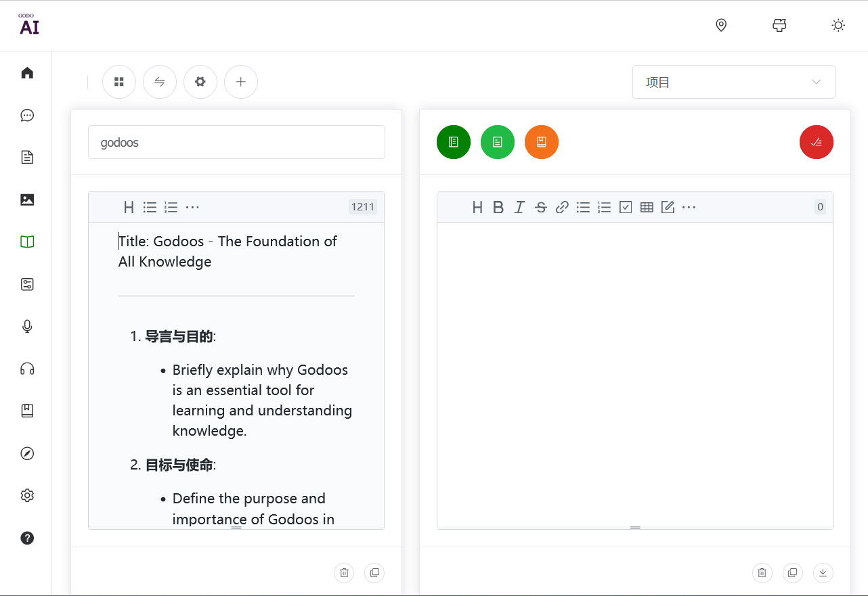Screen dimensions: 868x596
Task: Click edit mode pencil in right editor
Action: coord(668,207)
